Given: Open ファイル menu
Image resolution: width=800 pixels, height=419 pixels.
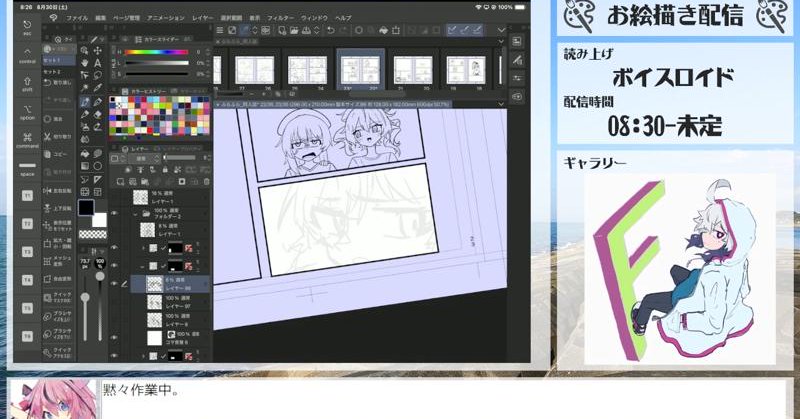Looking at the screenshot, I should (x=77, y=18).
